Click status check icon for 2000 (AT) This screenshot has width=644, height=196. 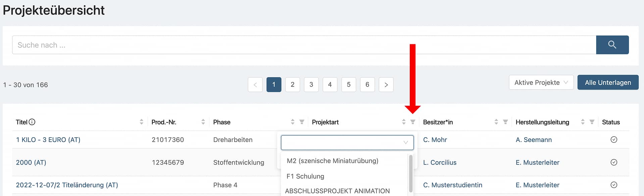coord(614,162)
